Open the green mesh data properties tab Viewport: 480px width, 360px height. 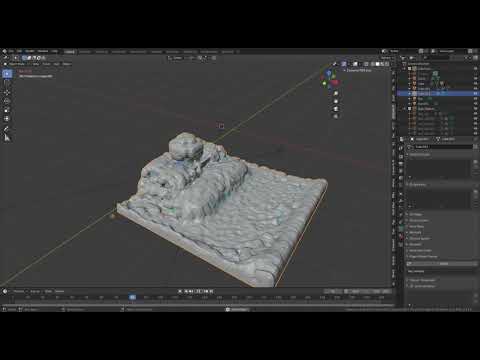click(x=401, y=229)
